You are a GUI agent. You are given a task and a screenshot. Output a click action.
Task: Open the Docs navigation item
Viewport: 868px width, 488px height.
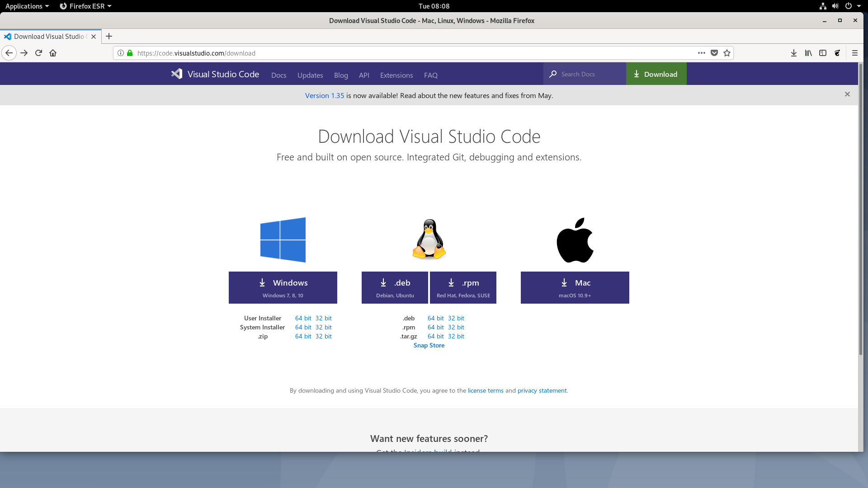tap(279, 75)
